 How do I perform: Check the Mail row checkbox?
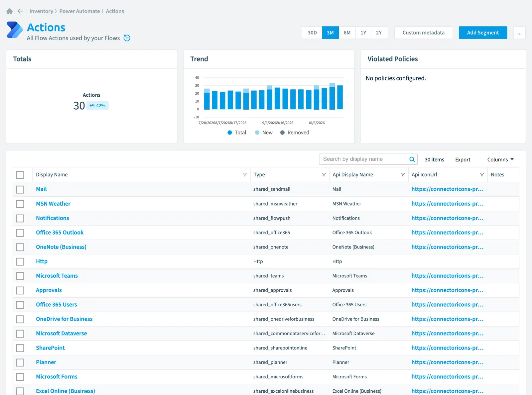coord(20,189)
